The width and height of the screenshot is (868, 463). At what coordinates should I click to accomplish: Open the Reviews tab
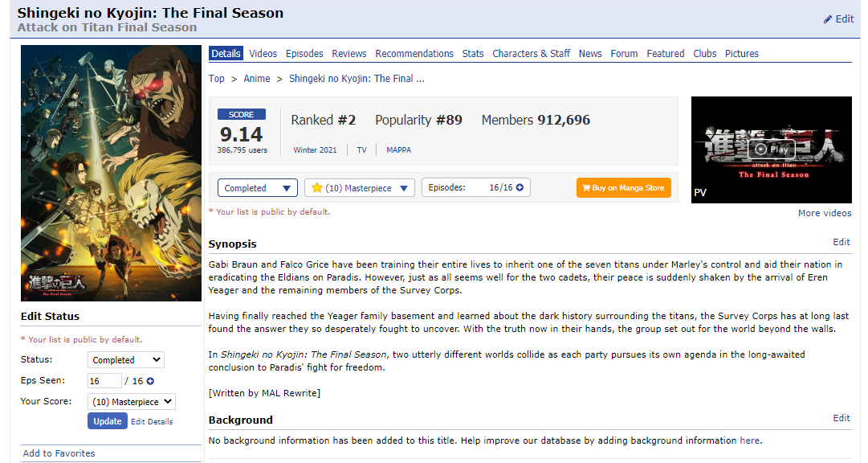click(348, 54)
